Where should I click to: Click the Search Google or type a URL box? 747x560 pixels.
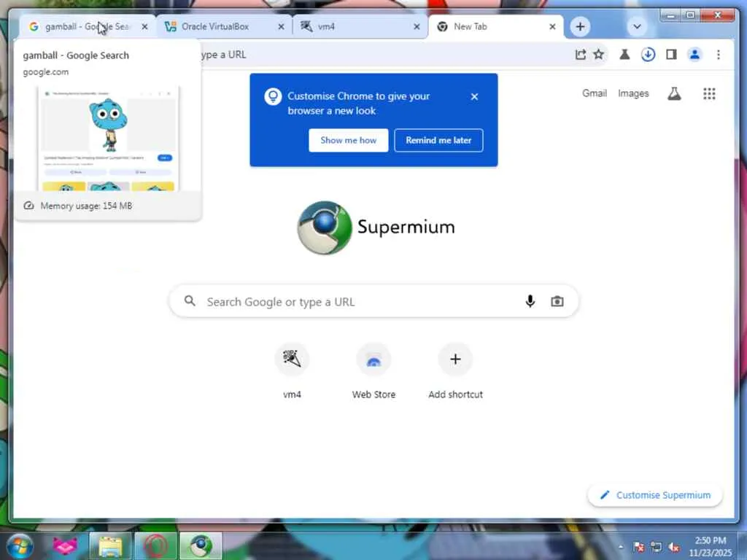point(374,301)
